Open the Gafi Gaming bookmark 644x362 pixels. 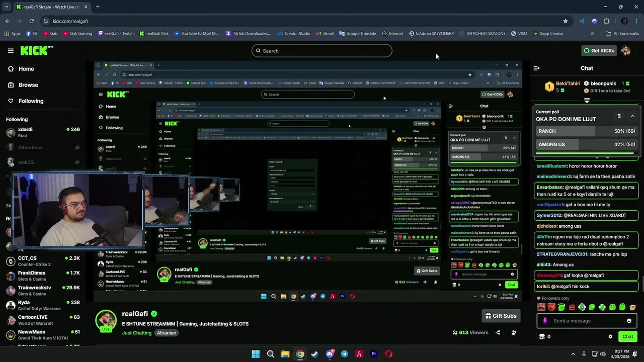pyautogui.click(x=77, y=34)
